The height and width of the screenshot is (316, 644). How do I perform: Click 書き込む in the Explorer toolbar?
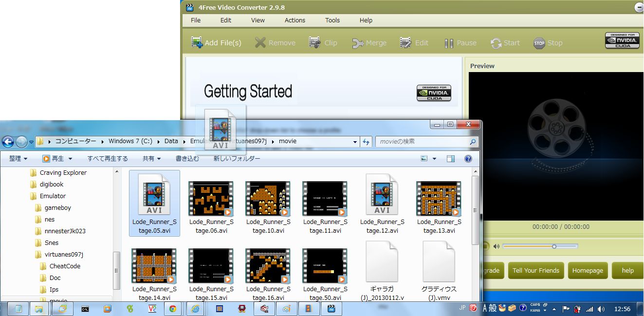click(187, 159)
